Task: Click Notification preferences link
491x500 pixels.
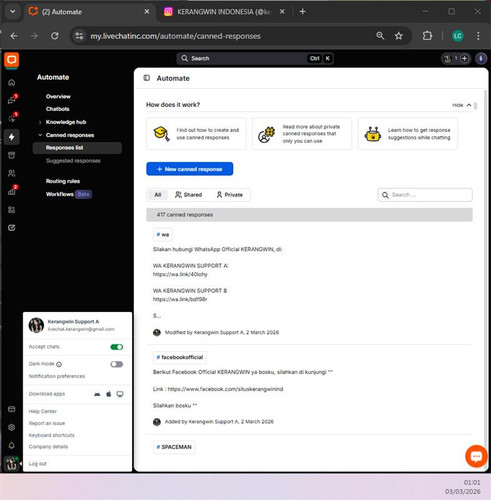Action: point(57,376)
